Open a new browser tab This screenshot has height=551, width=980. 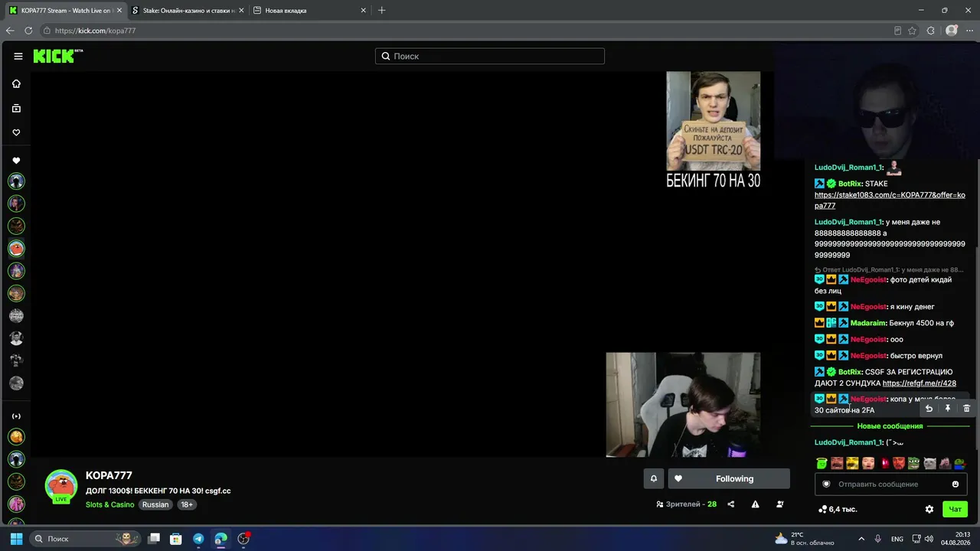pos(382,11)
